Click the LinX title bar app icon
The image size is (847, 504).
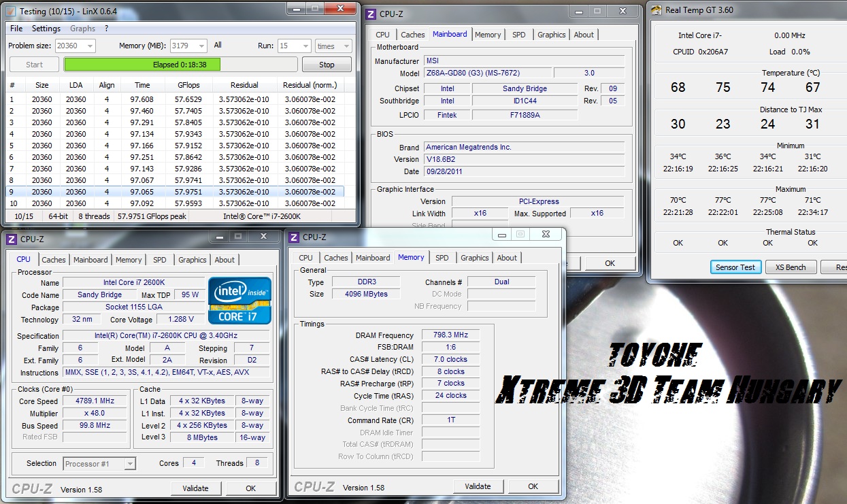pos(10,11)
